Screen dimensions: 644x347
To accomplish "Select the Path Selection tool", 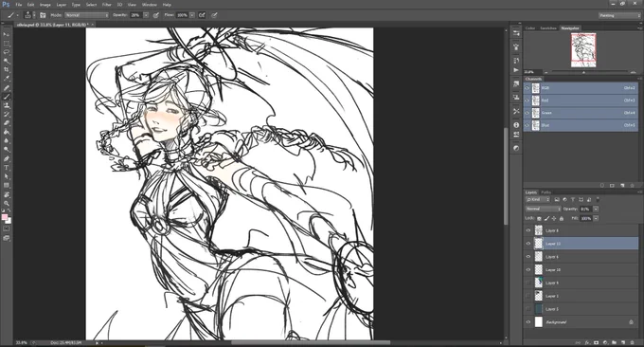I will [x=7, y=176].
